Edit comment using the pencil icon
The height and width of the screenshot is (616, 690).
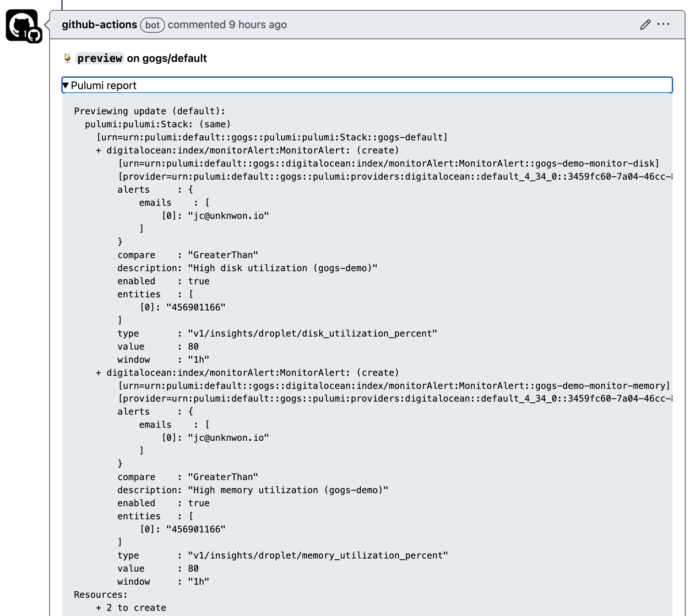click(645, 24)
